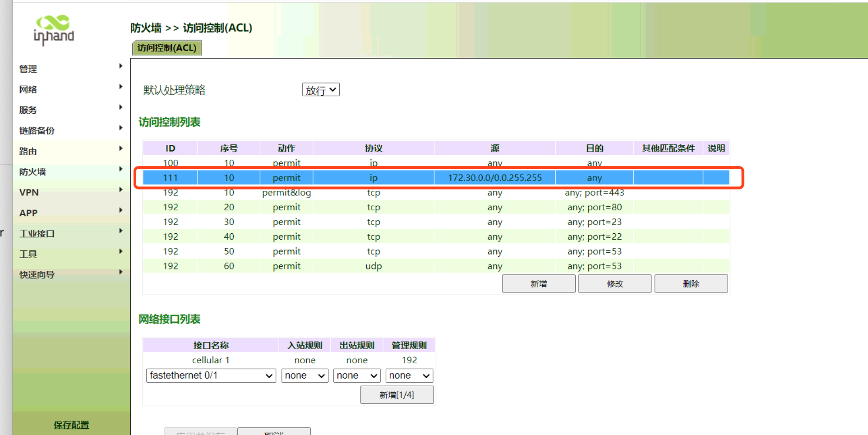868x435 pixels.
Task: Open the 入站规则 none dropdown
Action: (x=305, y=375)
